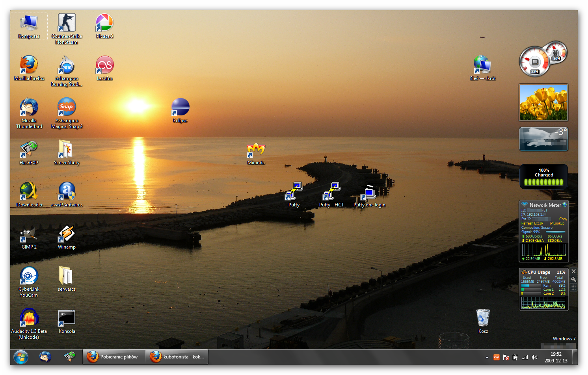
Task: Click IP Lookup link in Network Meter
Action: pyautogui.click(x=557, y=223)
